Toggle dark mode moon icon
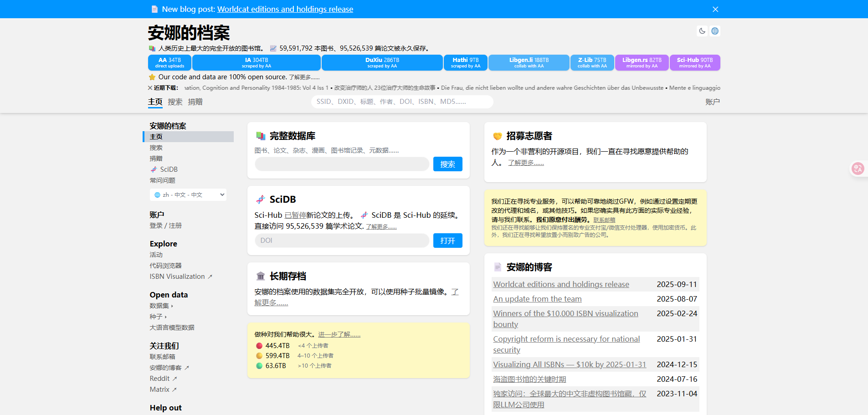Viewport: 868px width, 415px height. click(x=702, y=31)
